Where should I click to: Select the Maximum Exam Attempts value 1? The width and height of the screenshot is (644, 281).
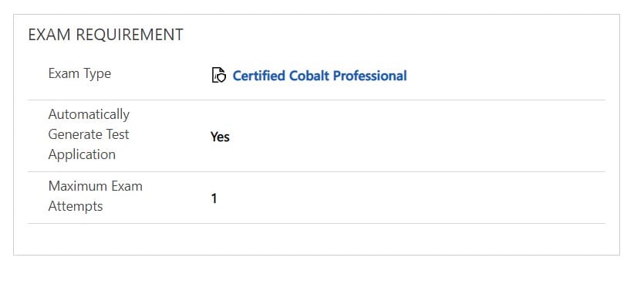[214, 199]
